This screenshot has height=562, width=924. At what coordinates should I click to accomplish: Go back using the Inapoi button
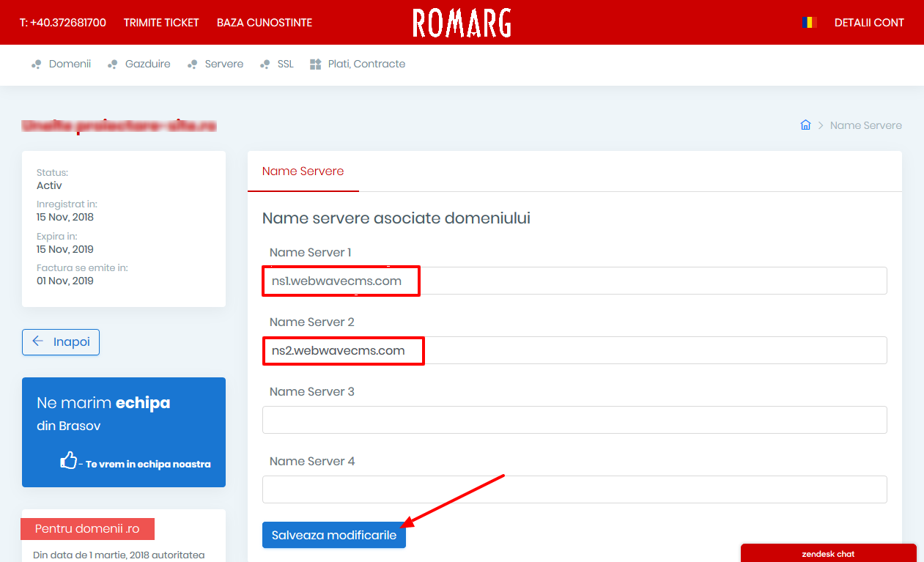point(60,341)
